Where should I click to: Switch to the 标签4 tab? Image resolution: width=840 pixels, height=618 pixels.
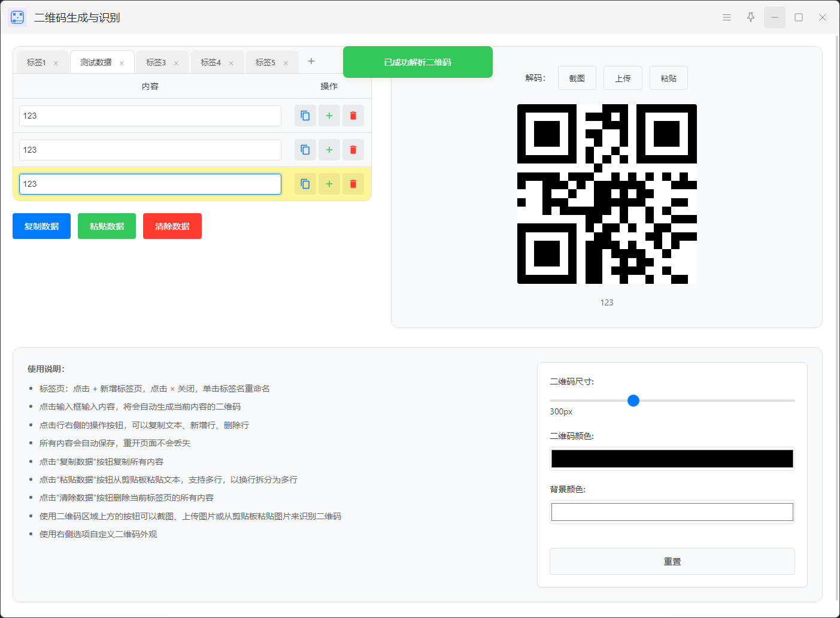(211, 62)
